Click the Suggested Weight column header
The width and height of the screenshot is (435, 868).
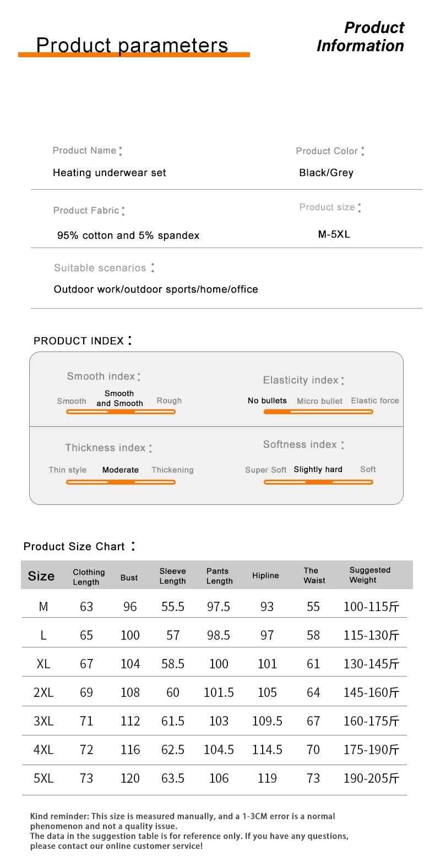coord(370,575)
